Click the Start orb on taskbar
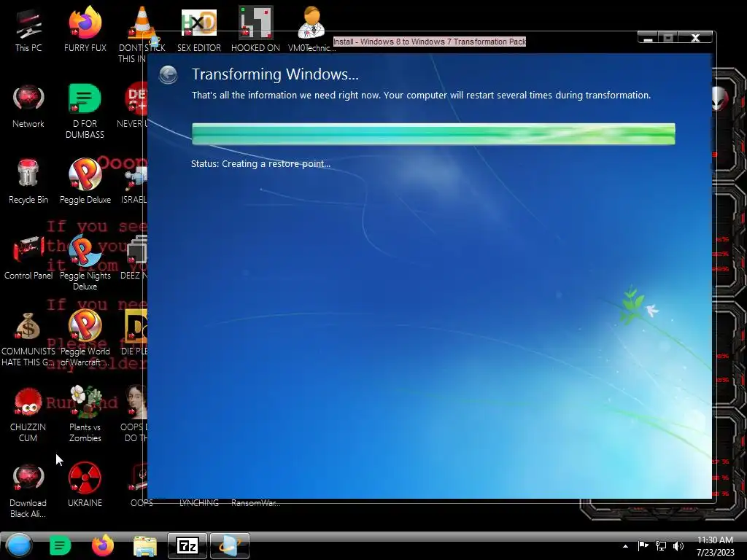Screen dimensions: 747x560 [x=19, y=545]
